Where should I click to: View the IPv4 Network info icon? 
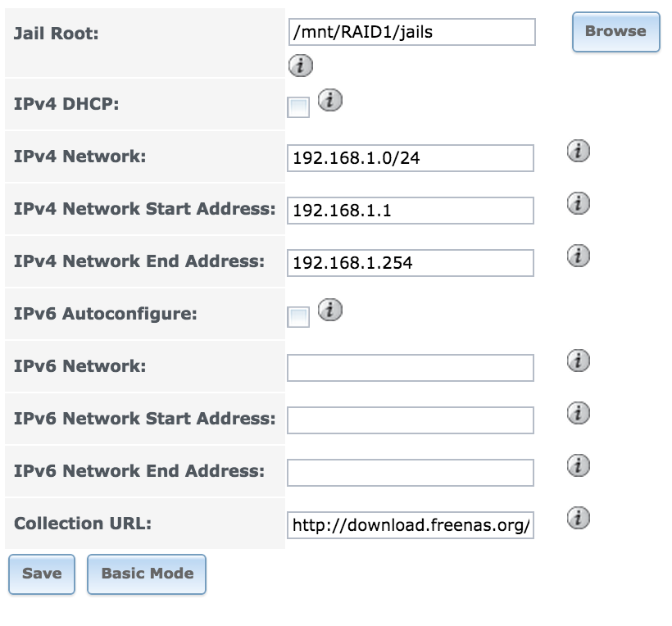[x=579, y=151]
